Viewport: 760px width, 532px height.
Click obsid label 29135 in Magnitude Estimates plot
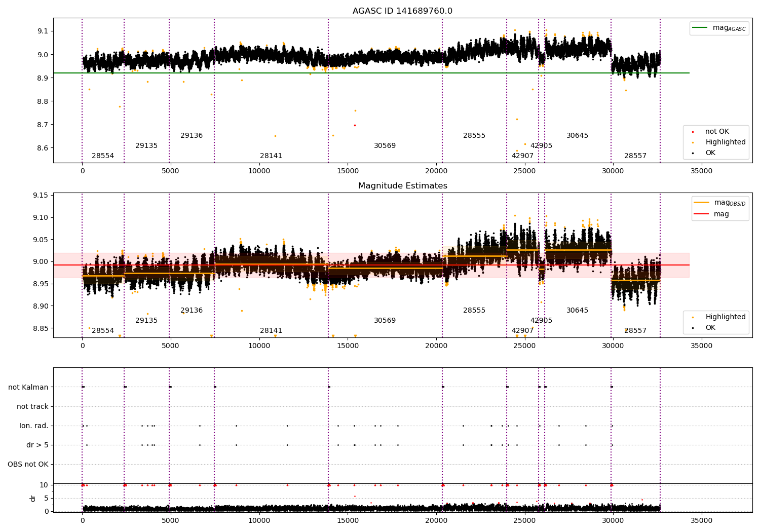point(146,320)
